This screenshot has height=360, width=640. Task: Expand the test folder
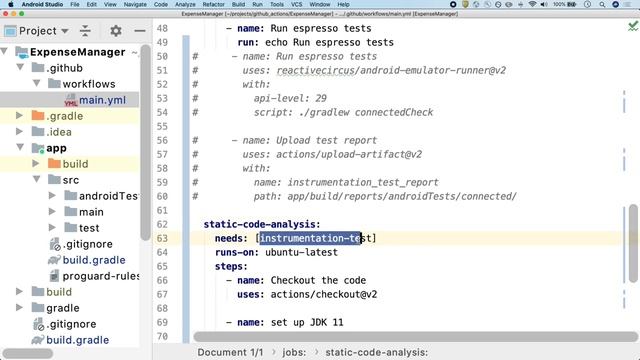pos(52,227)
